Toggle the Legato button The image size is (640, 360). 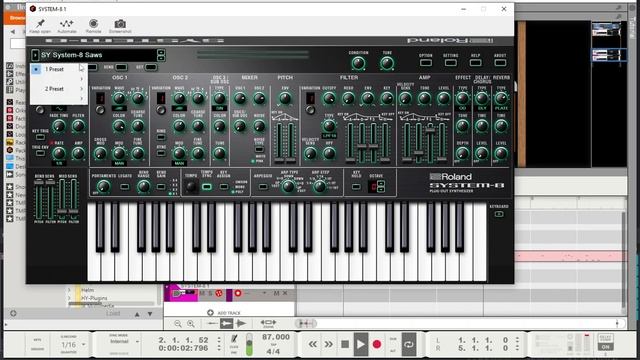click(x=125, y=187)
